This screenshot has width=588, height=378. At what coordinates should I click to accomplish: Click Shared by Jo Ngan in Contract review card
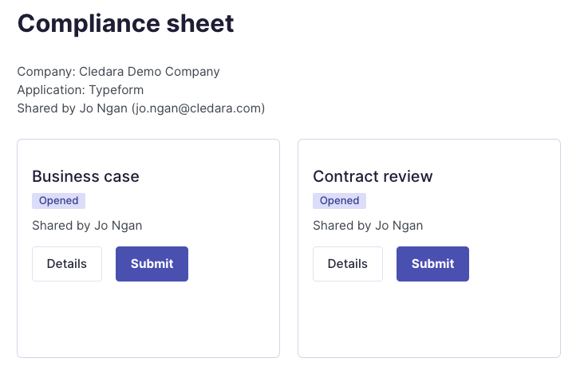(368, 226)
